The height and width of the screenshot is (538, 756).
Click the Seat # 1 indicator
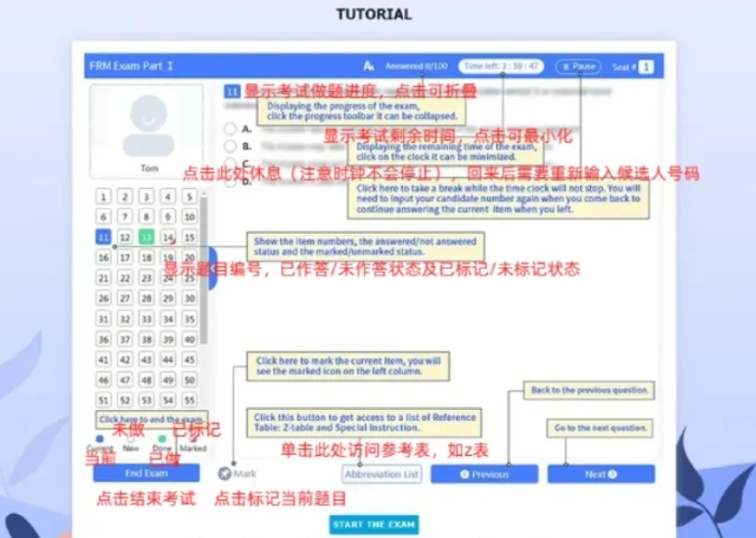pos(633,66)
